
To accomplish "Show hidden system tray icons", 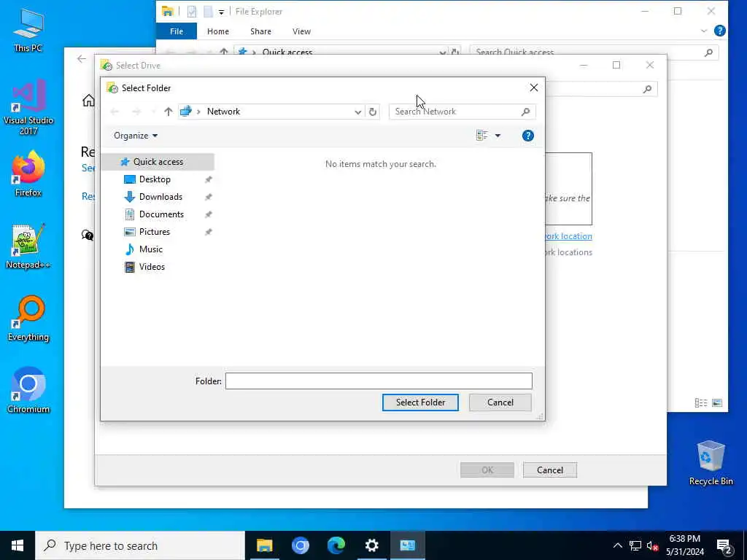I will 617,545.
